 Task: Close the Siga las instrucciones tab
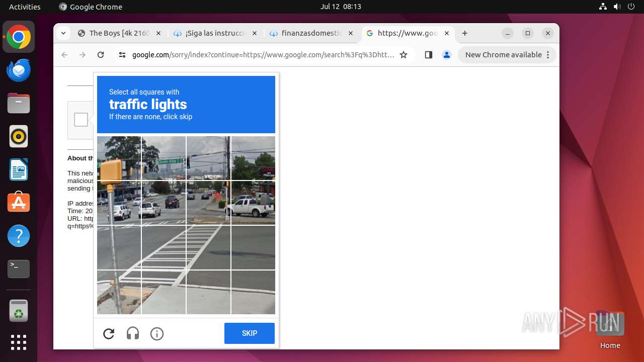coord(254,33)
